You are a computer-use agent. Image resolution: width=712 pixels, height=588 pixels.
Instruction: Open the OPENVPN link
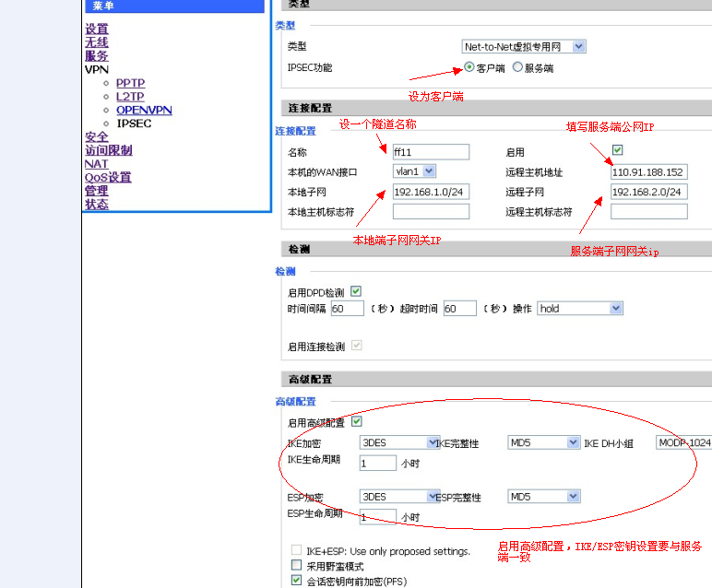pyautogui.click(x=144, y=110)
